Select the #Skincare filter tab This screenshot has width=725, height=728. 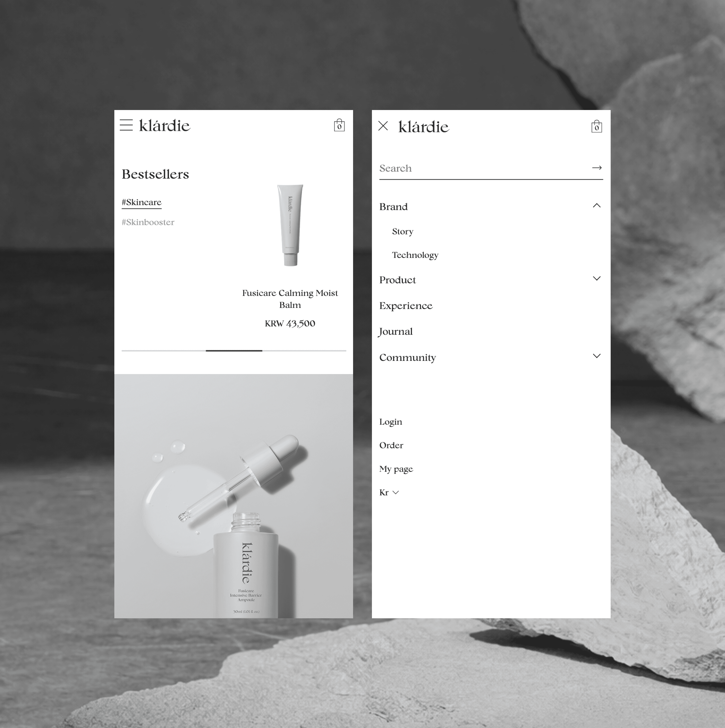point(142,202)
